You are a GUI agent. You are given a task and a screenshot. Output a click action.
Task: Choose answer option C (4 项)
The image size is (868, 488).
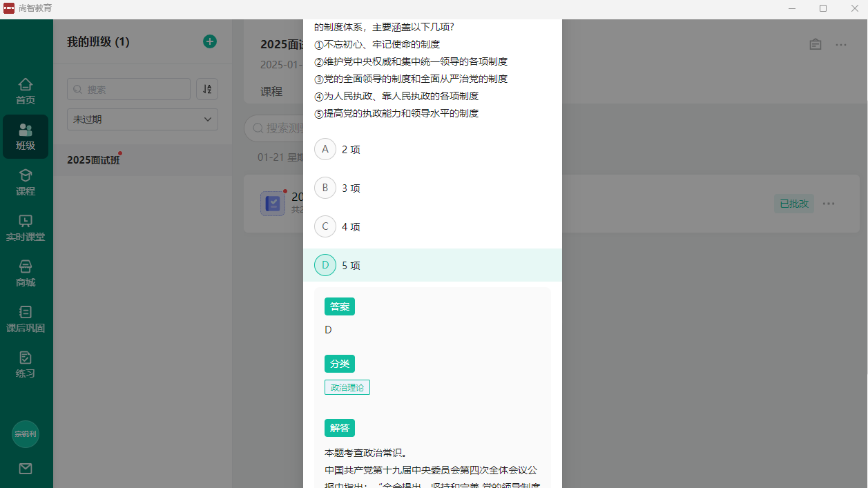tap(325, 226)
